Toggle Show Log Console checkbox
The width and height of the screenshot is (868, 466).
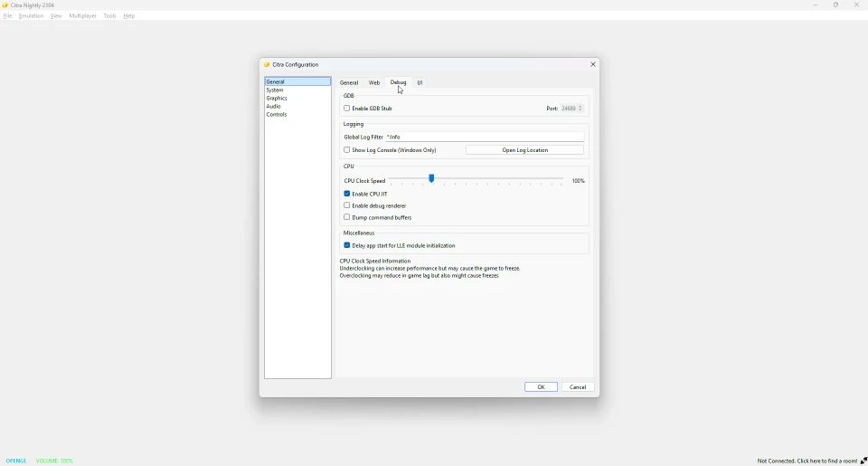(x=347, y=150)
